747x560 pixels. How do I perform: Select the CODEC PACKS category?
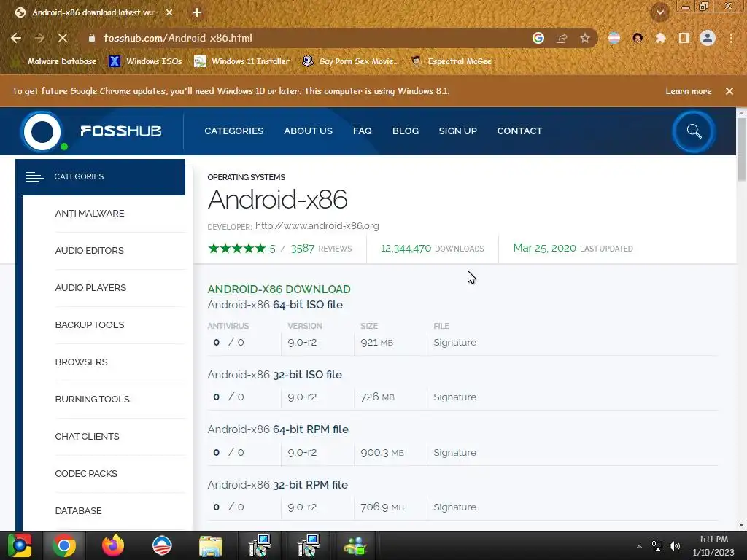click(x=86, y=473)
